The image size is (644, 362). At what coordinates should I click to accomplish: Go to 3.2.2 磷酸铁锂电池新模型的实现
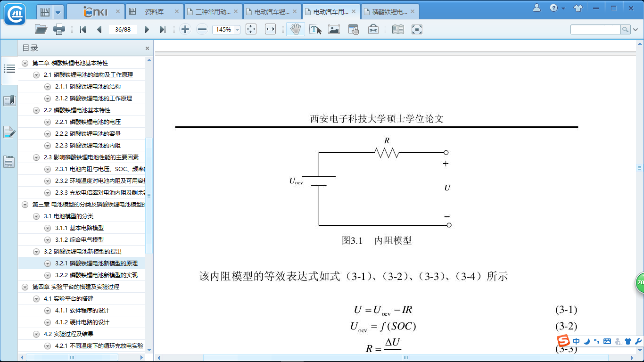click(x=96, y=275)
